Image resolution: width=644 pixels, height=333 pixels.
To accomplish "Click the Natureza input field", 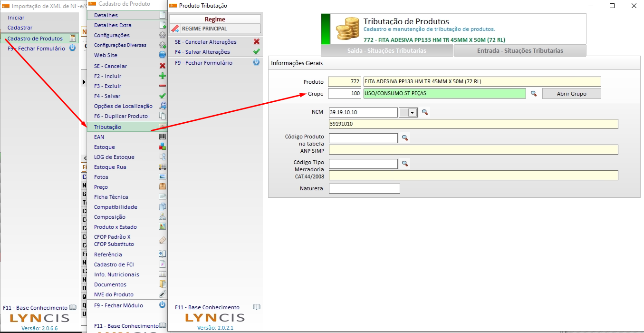I will [x=364, y=189].
